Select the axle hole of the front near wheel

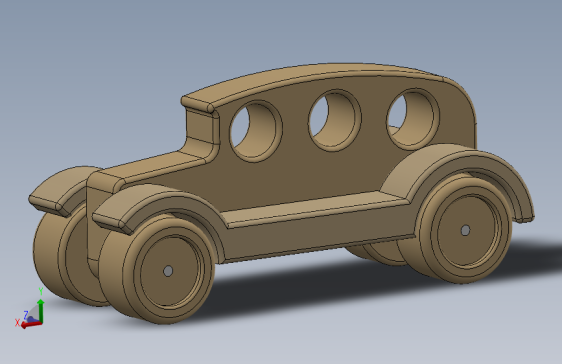click(x=168, y=271)
